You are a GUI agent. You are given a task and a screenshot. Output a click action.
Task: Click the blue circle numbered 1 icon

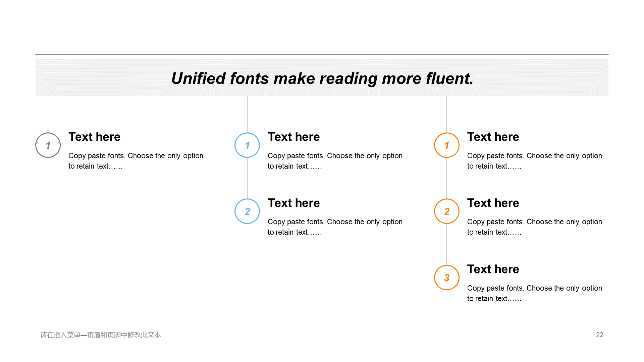pyautogui.click(x=247, y=144)
